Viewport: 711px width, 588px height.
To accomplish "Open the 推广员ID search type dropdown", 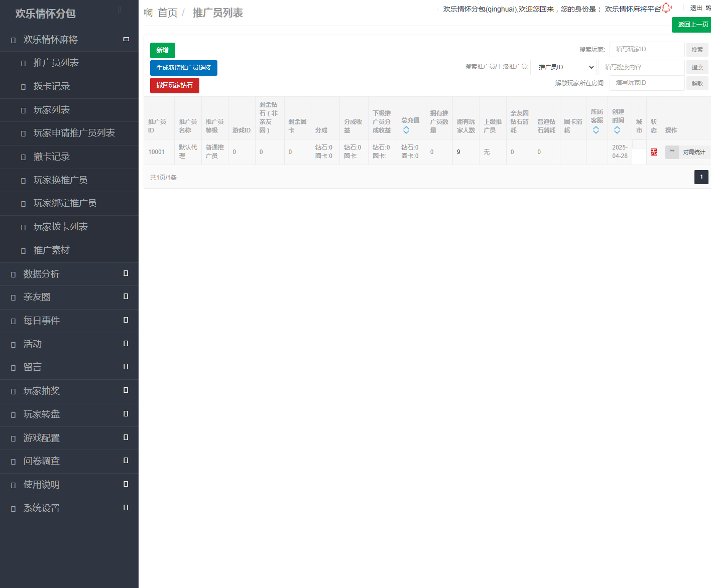I will [x=563, y=67].
